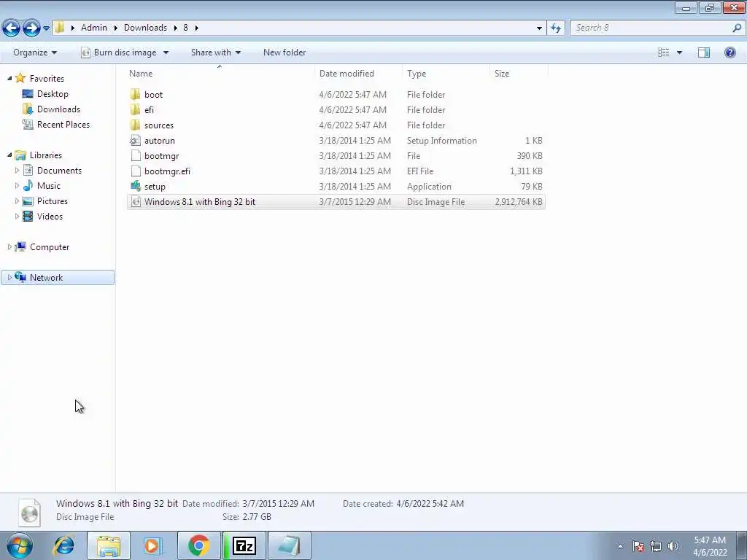Select the autorun setup information file icon
The image size is (747, 560).
tap(135, 141)
